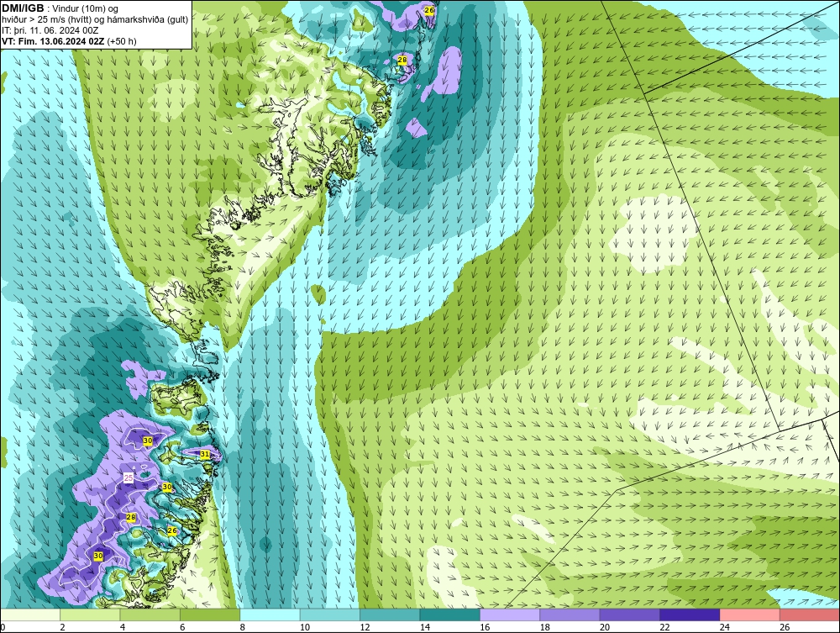The width and height of the screenshot is (840, 633).
Task: Pick the 24–26 m/s pink swatch
Action: point(750,615)
